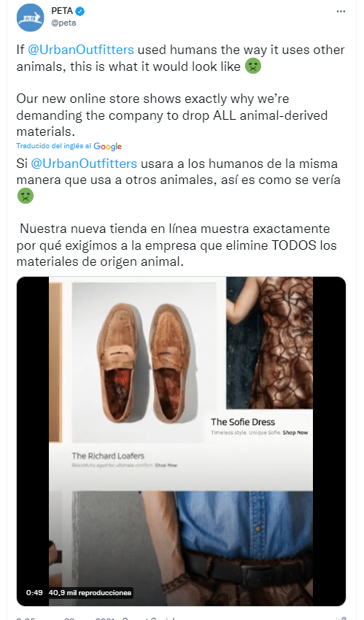The image size is (364, 620).
Task: Open the three-dot more options menu
Action: tap(341, 12)
